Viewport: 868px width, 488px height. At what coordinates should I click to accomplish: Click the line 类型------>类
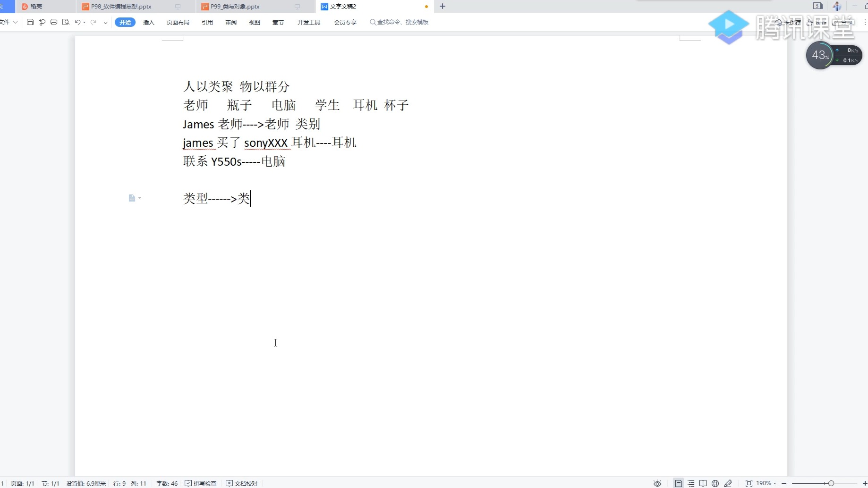click(x=217, y=198)
